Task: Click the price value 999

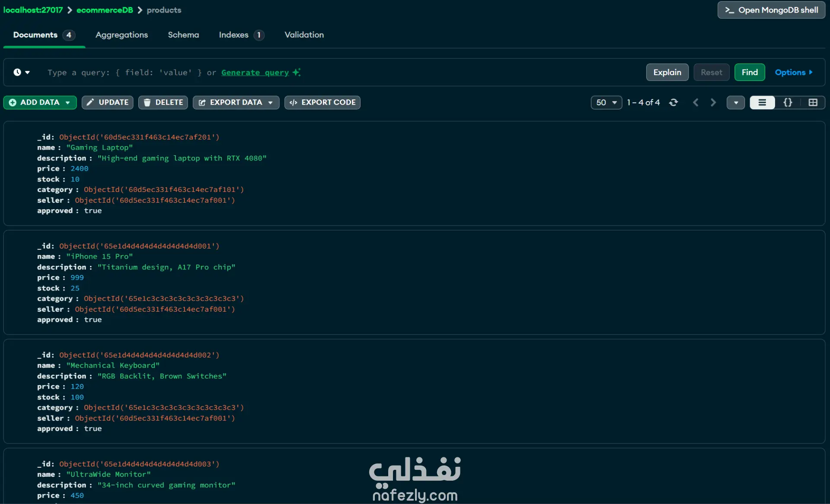Action: click(77, 278)
